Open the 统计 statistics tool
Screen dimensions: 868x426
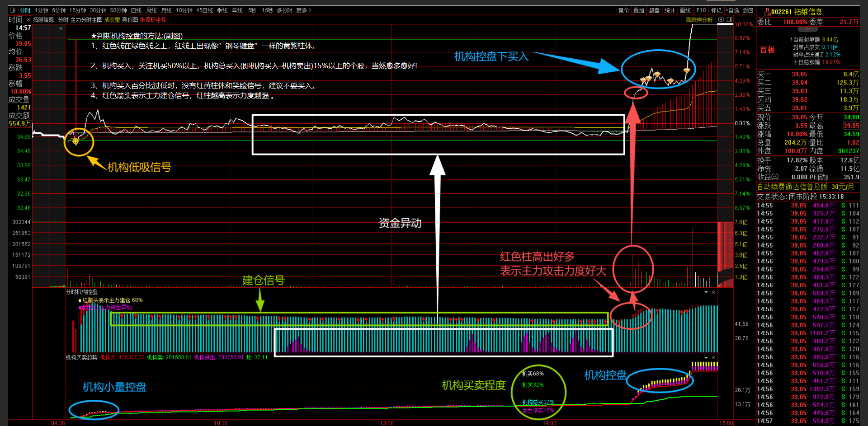click(670, 10)
